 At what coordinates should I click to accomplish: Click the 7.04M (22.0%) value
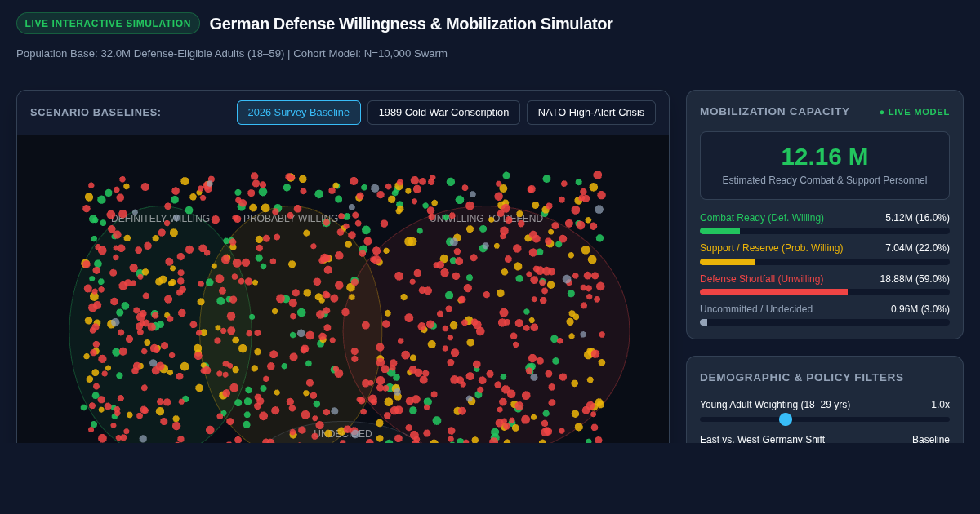[x=917, y=248]
